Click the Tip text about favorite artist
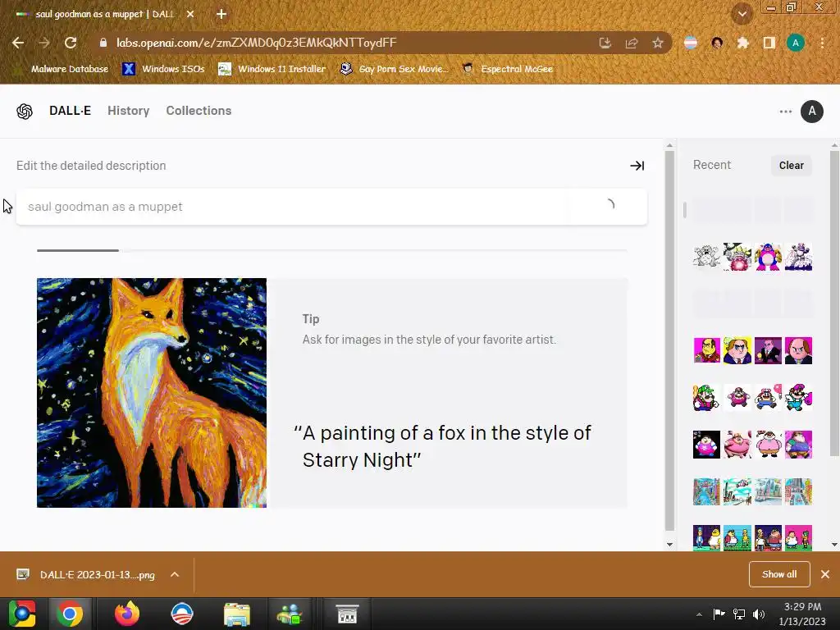 (429, 340)
